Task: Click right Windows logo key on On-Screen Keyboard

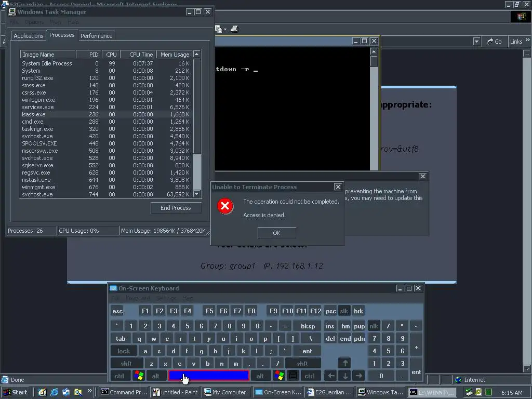Action: [279, 376]
